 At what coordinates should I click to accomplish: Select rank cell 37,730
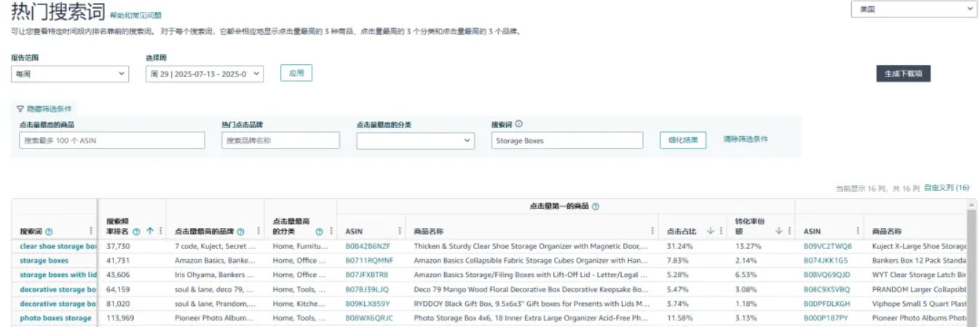[118, 246]
